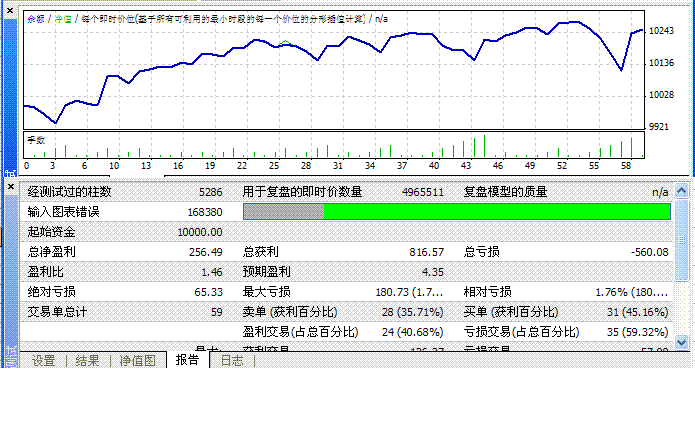Switch to the 设置 tab
The height and width of the screenshot is (432, 695).
(43, 361)
